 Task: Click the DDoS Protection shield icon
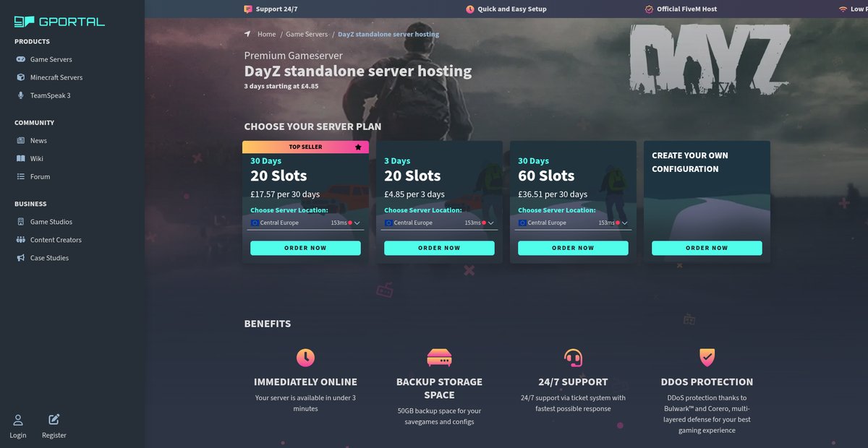click(707, 357)
